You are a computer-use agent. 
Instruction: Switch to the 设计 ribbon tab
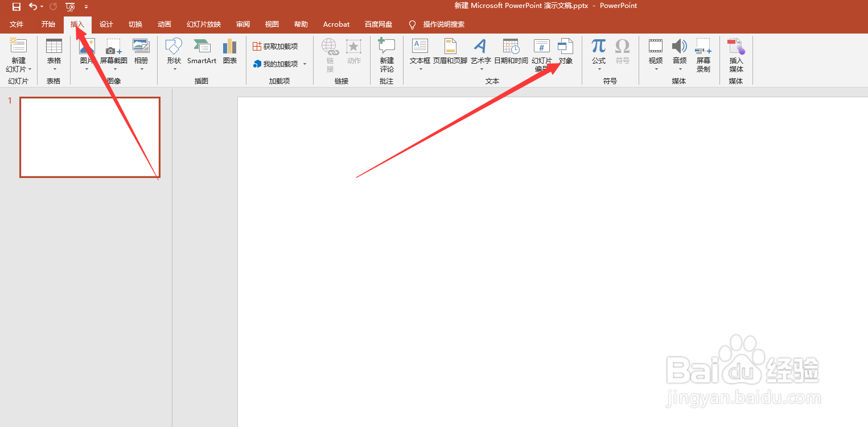[106, 24]
